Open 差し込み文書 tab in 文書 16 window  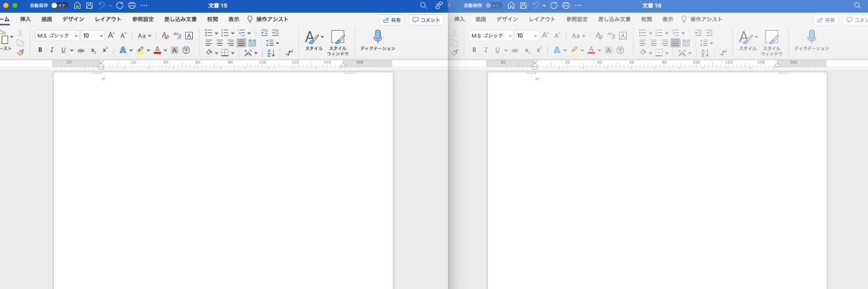615,19
